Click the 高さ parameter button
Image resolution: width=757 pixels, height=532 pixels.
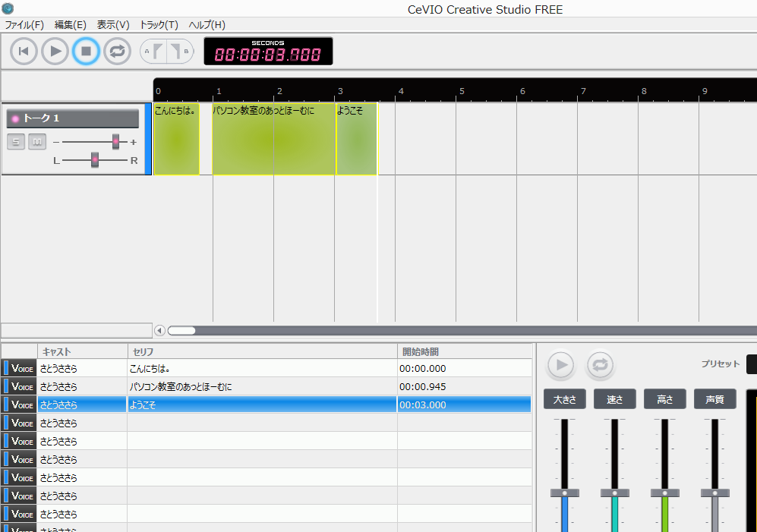tap(665, 399)
